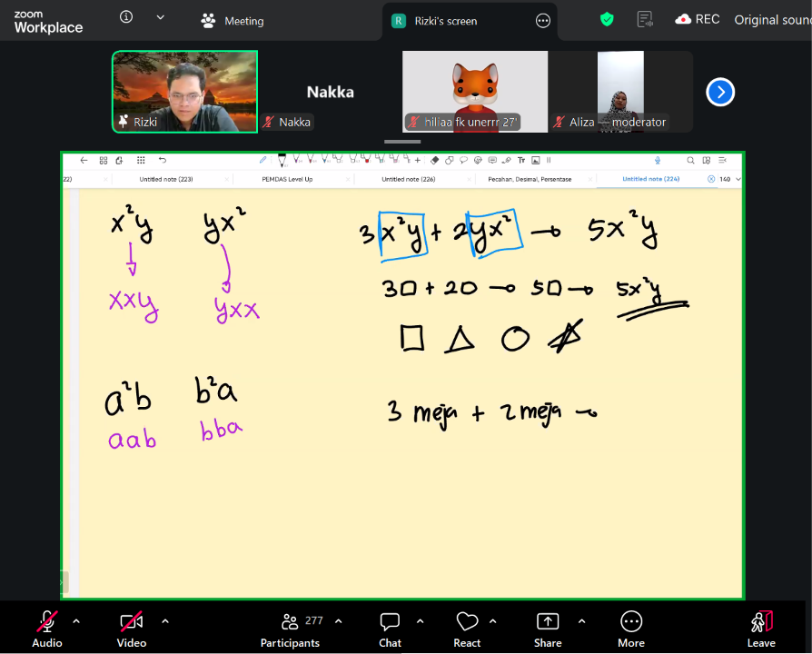The height and width of the screenshot is (654, 812).
Task: Open the More options menu
Action: pyautogui.click(x=631, y=629)
